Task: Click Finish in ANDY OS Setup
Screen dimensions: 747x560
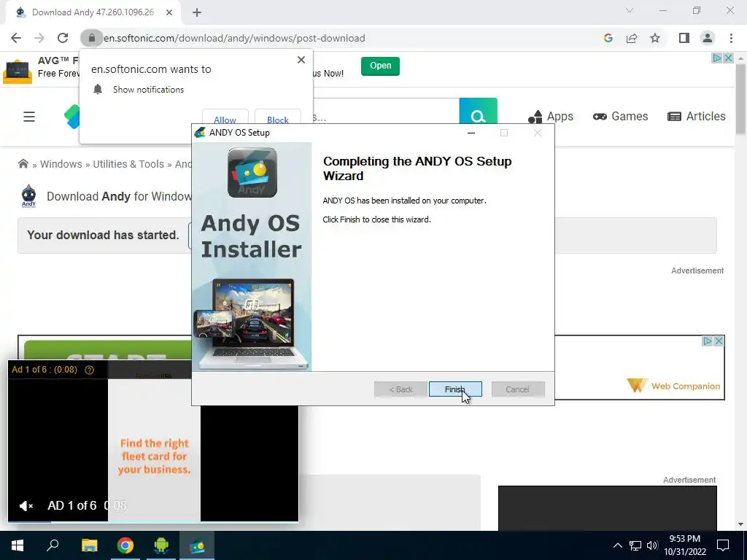Action: click(x=455, y=389)
